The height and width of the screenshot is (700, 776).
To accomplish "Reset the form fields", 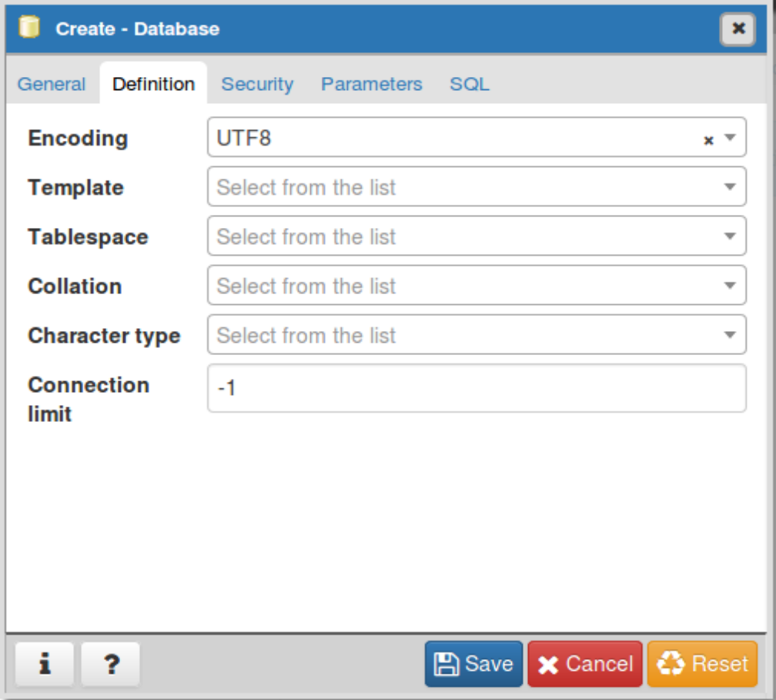I will pyautogui.click(x=702, y=664).
